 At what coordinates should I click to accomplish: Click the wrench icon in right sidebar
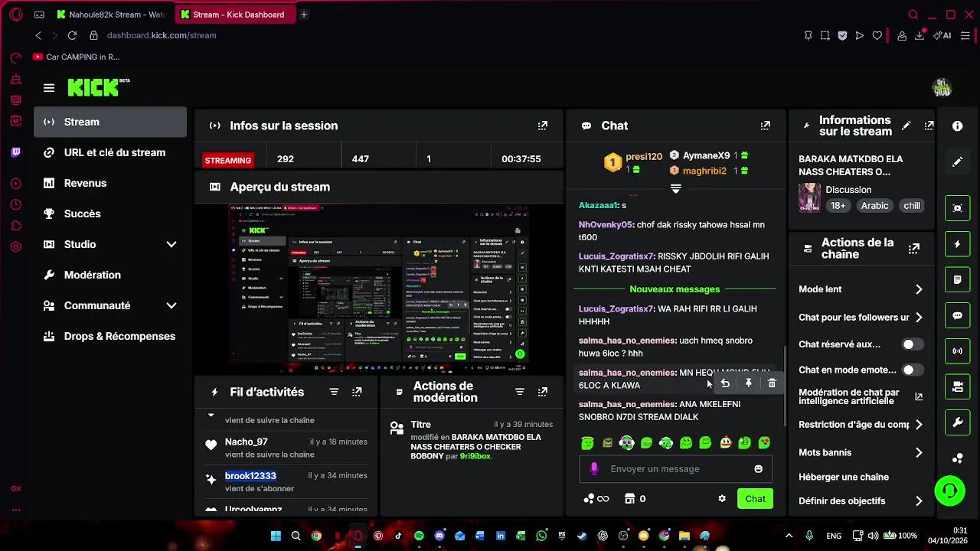click(957, 422)
